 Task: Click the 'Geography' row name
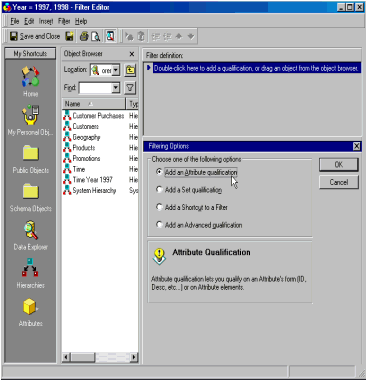(x=86, y=137)
